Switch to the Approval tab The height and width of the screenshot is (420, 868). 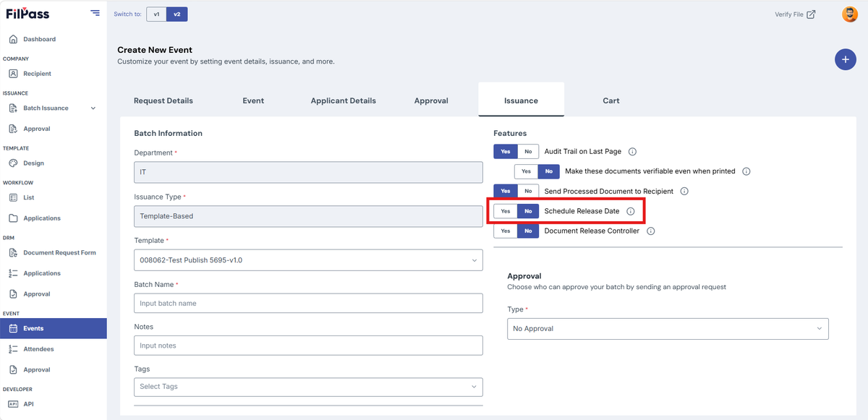coord(431,100)
